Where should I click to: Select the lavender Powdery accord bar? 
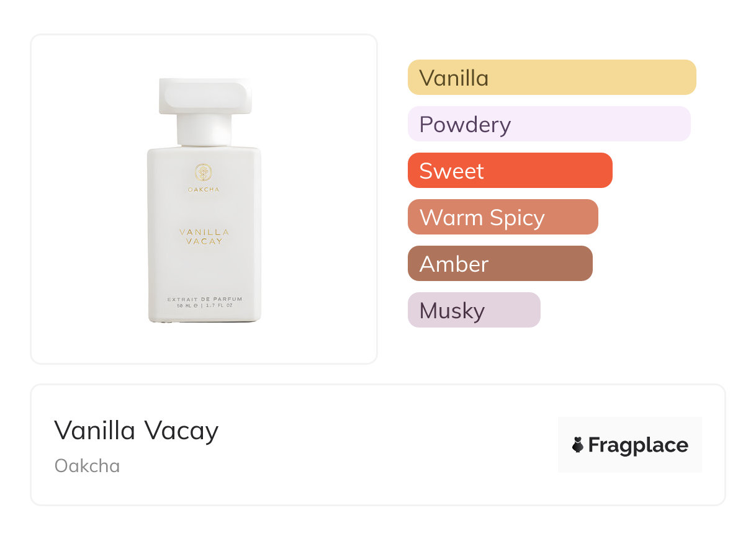pos(549,124)
